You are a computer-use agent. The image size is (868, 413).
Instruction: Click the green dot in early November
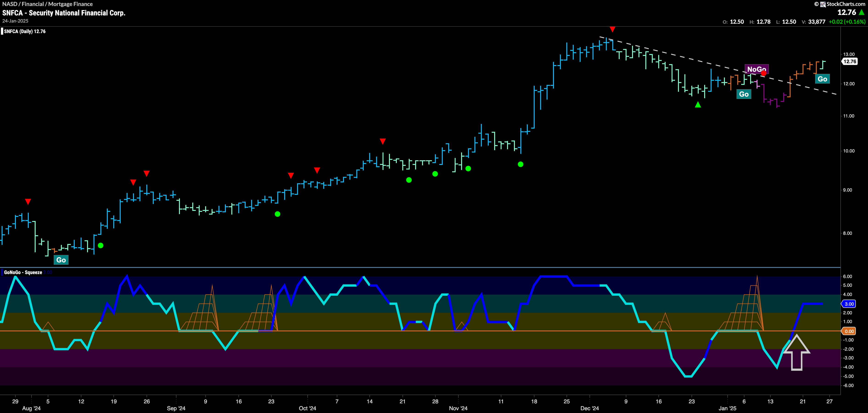468,169
